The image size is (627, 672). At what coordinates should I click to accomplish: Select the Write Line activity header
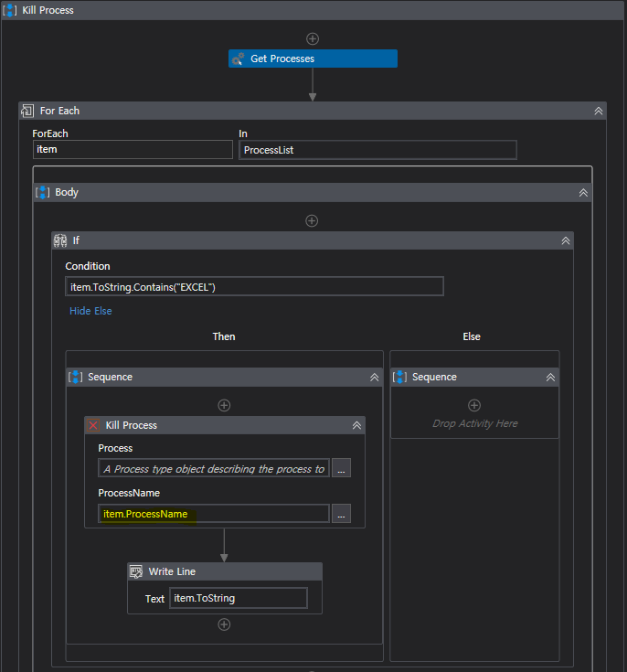pos(225,571)
